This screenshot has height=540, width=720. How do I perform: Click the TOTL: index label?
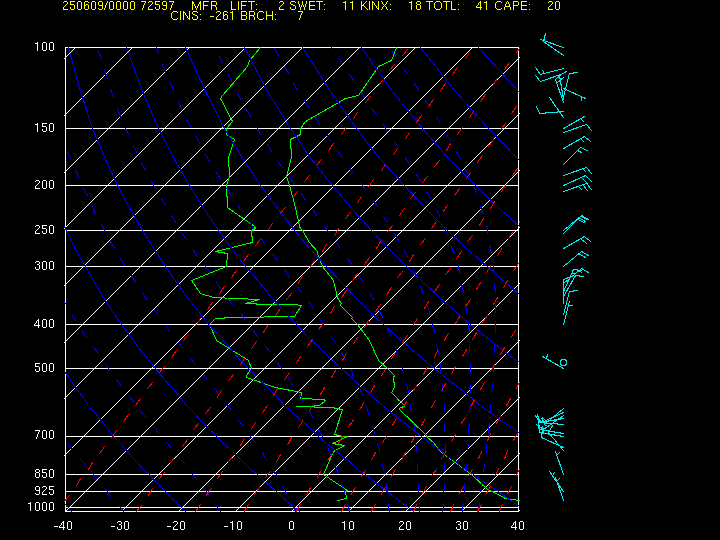click(443, 6)
